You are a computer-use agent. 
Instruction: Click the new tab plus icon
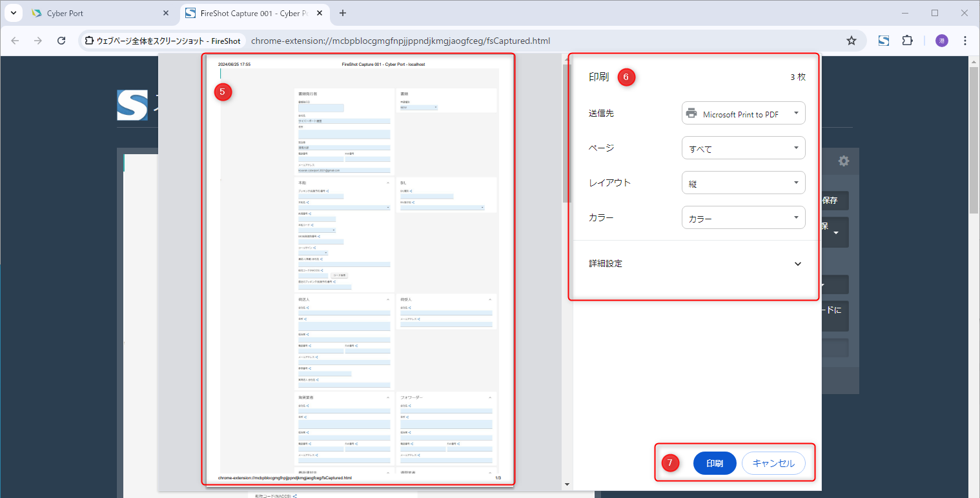(343, 13)
